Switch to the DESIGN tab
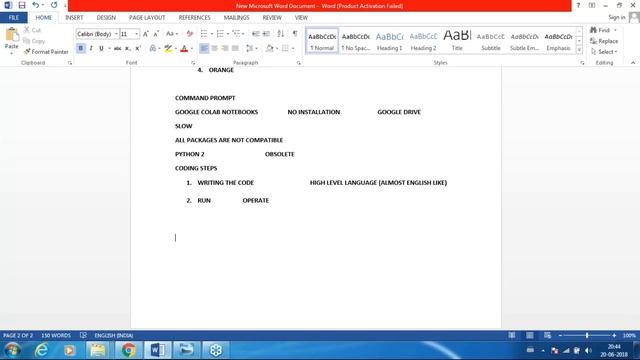Screen dimensions: 640x360 pos(106,18)
